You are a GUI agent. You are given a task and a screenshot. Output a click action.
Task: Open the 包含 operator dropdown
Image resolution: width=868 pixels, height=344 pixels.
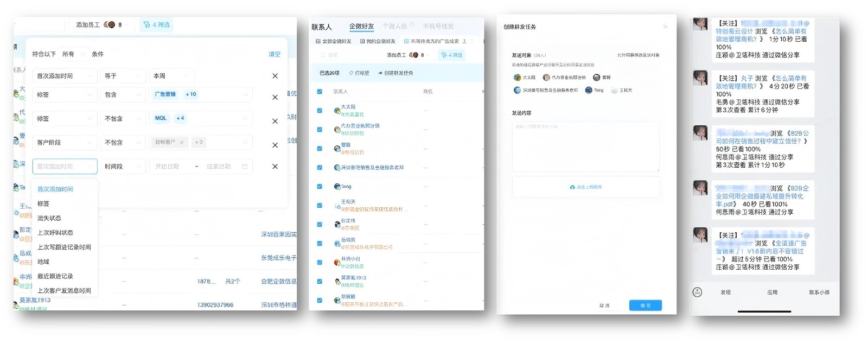[123, 94]
